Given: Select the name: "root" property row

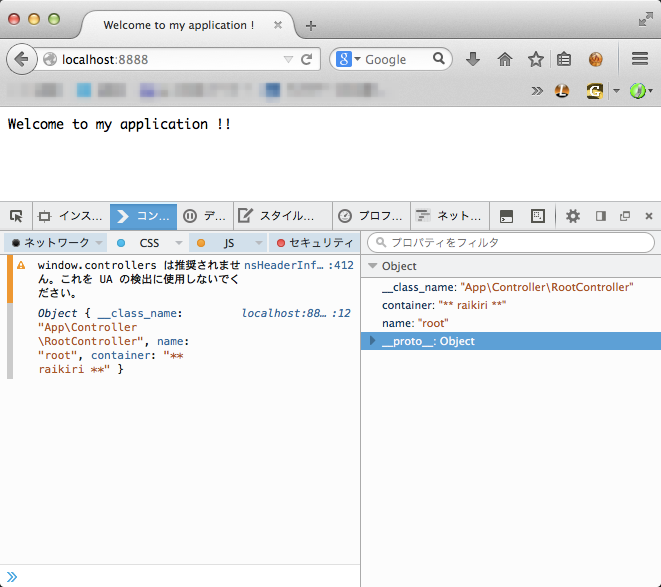Looking at the screenshot, I should pos(511,323).
